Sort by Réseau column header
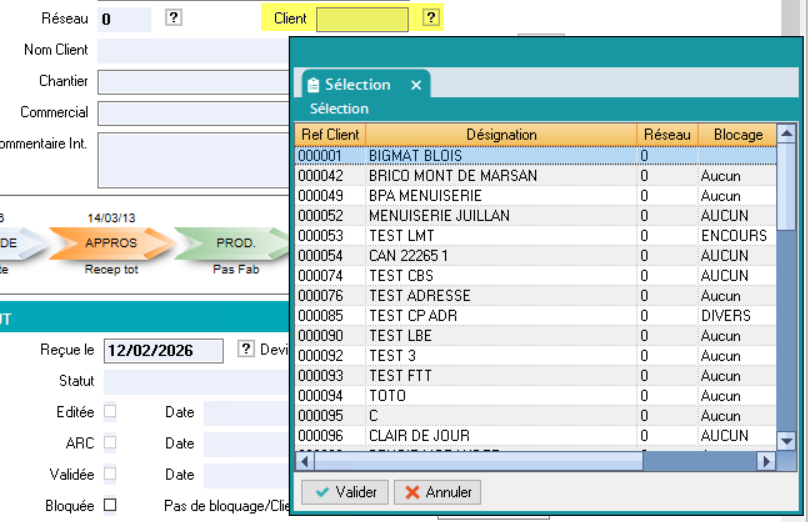 coord(668,134)
